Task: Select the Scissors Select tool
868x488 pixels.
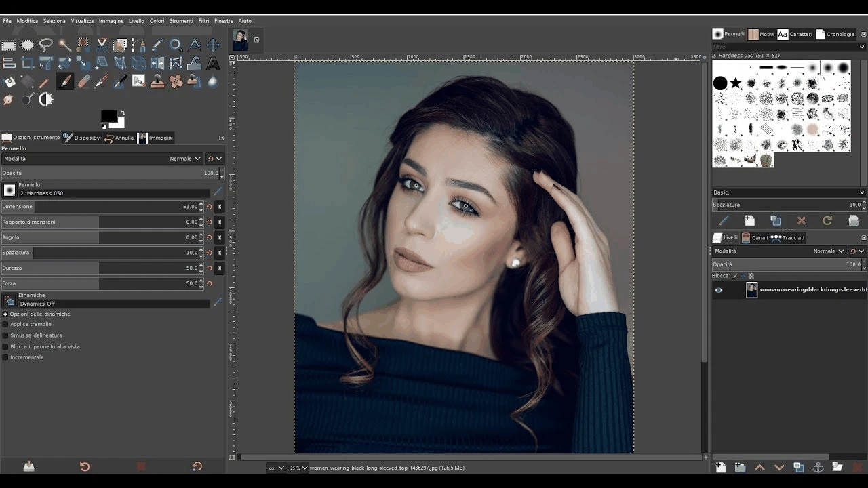Action: point(102,45)
